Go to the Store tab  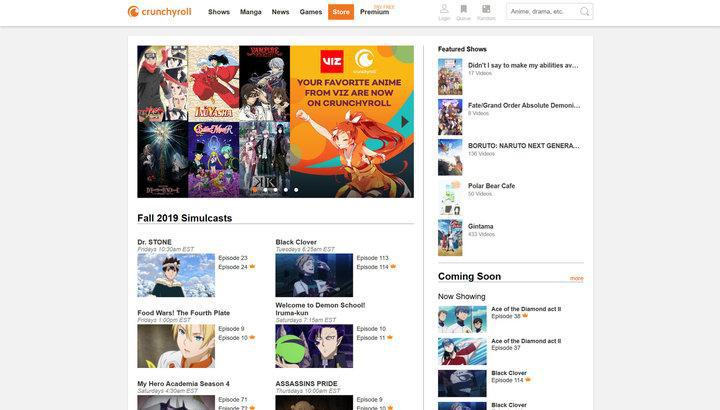pos(341,12)
